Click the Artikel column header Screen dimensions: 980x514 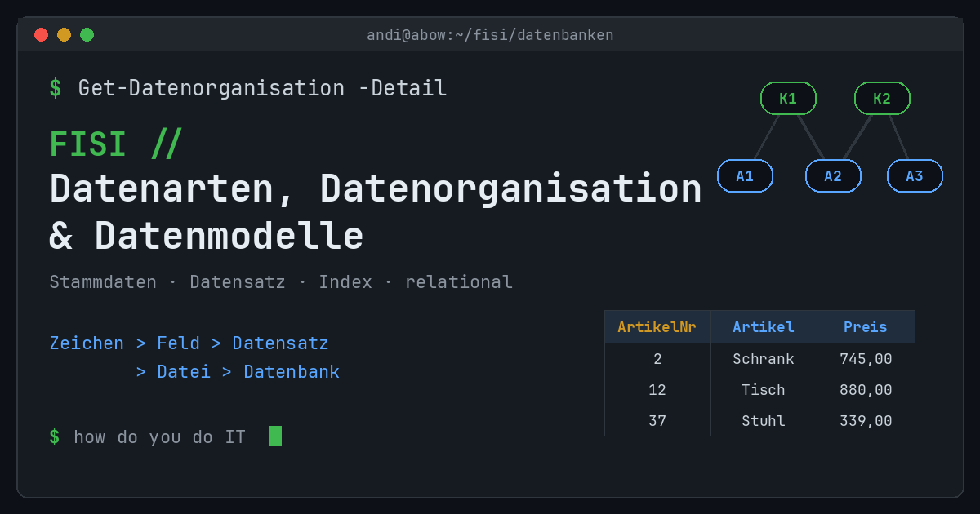[764, 327]
